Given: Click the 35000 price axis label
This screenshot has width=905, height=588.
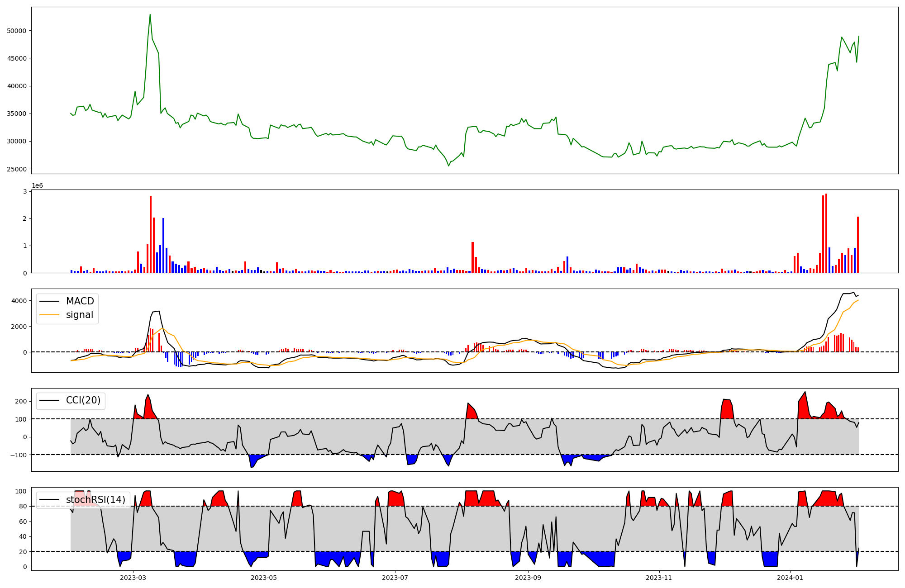Looking at the screenshot, I should pos(17,114).
